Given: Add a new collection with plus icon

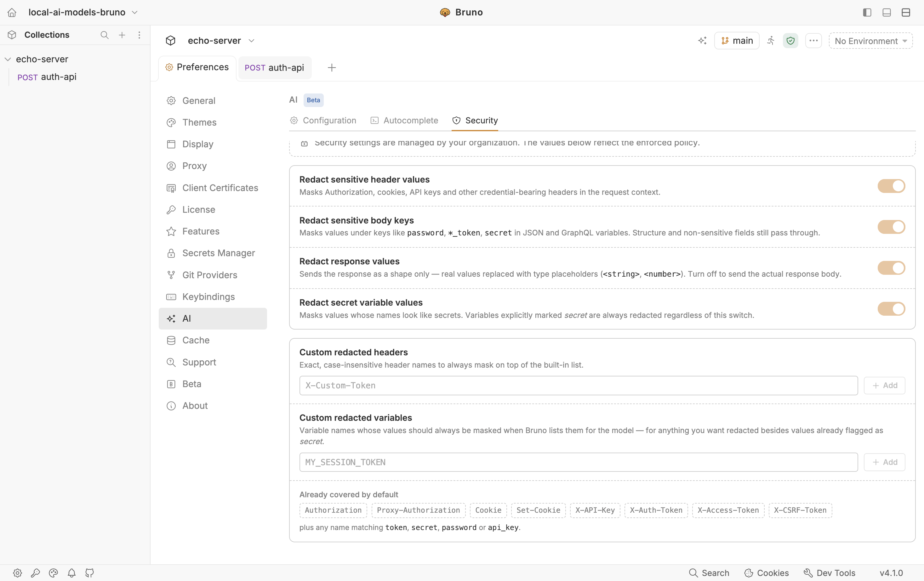Looking at the screenshot, I should (x=122, y=35).
